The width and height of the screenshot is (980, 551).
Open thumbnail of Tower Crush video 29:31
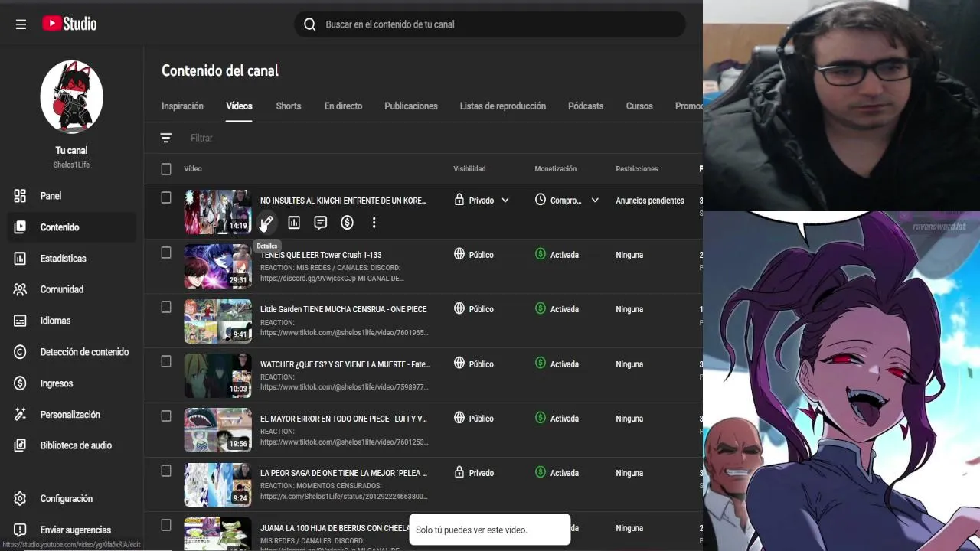(217, 266)
